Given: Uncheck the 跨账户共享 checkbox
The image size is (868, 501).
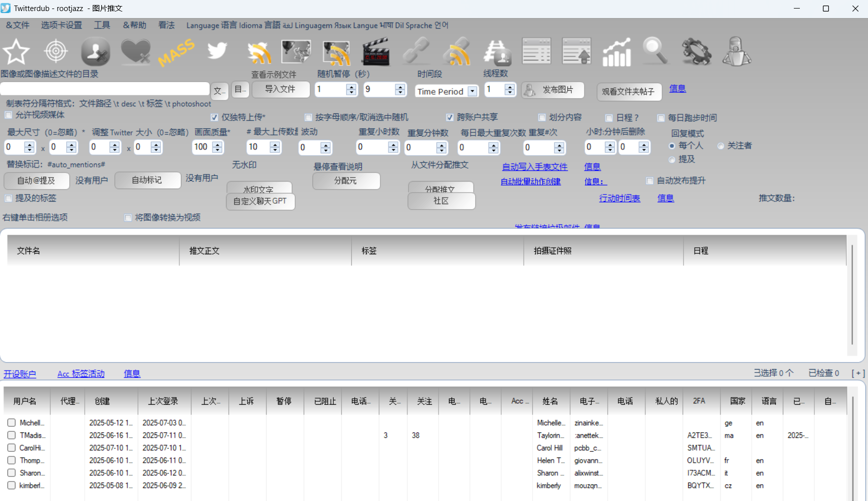Looking at the screenshot, I should pyautogui.click(x=450, y=117).
